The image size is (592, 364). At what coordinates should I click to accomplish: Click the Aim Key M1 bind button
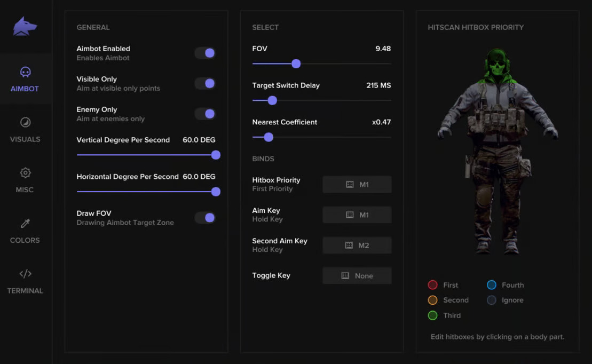point(357,215)
